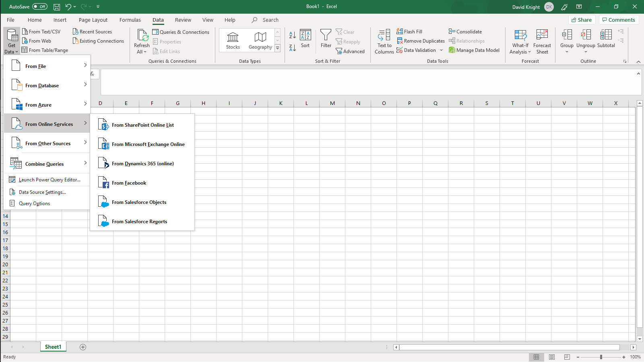The image size is (644, 362).
Task: Launch Power Query Editor
Action: (47, 179)
